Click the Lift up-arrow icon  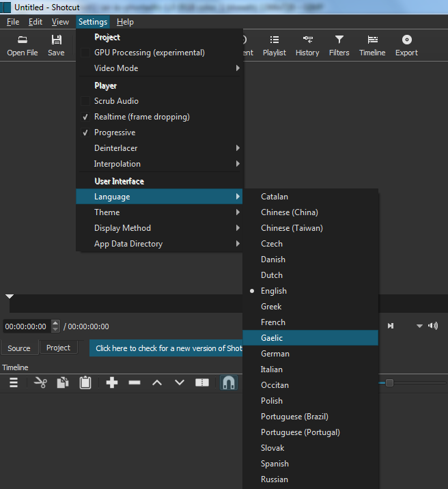(x=157, y=382)
